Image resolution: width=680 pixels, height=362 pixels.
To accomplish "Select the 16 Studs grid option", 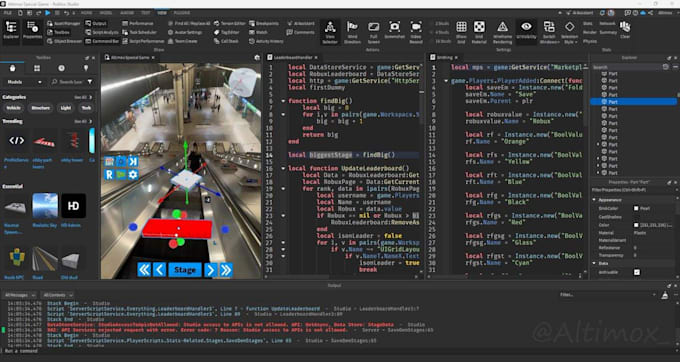I will pos(442,41).
